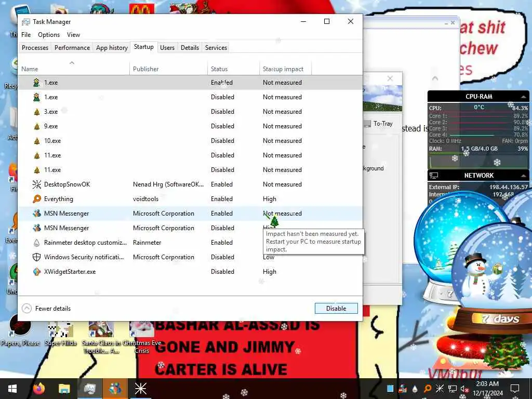Viewport: 532px width, 399px height.
Task: Select the 1.exe row marked Disabled
Action: point(190,97)
